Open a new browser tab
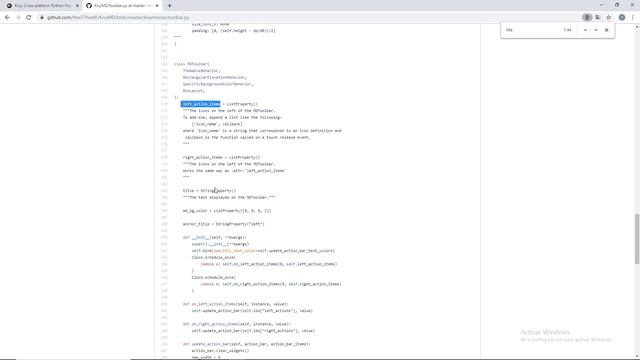 (x=169, y=6)
